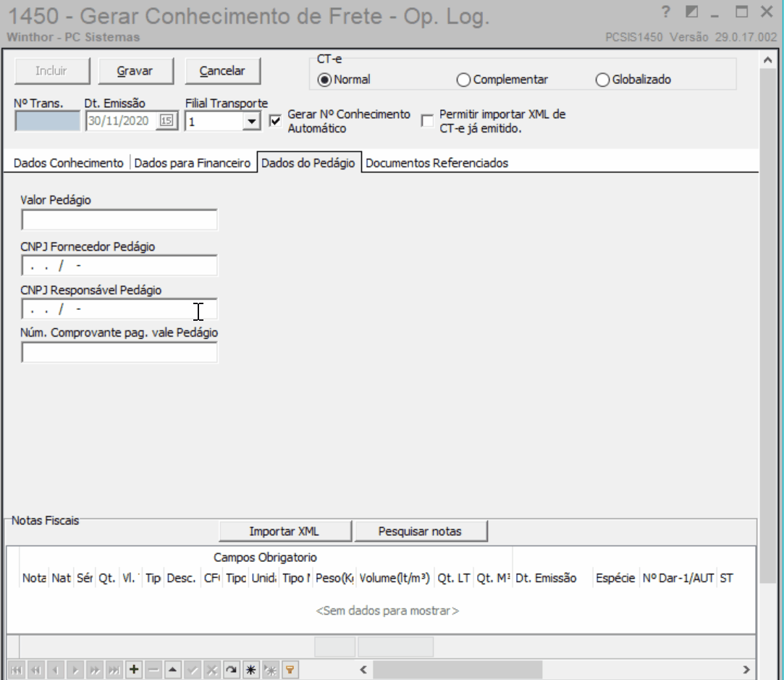Save bookmark with black asterisk icon

(250, 670)
